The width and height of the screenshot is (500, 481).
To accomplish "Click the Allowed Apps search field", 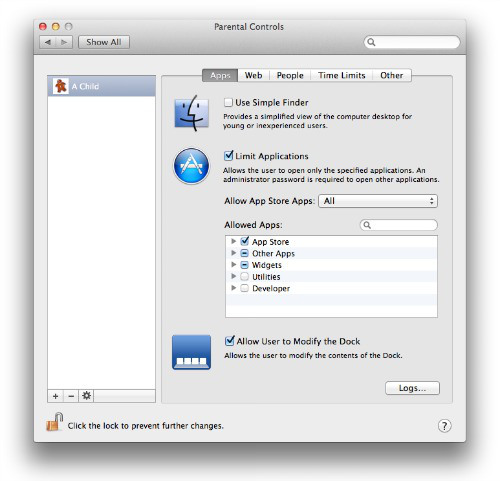I will [x=399, y=225].
